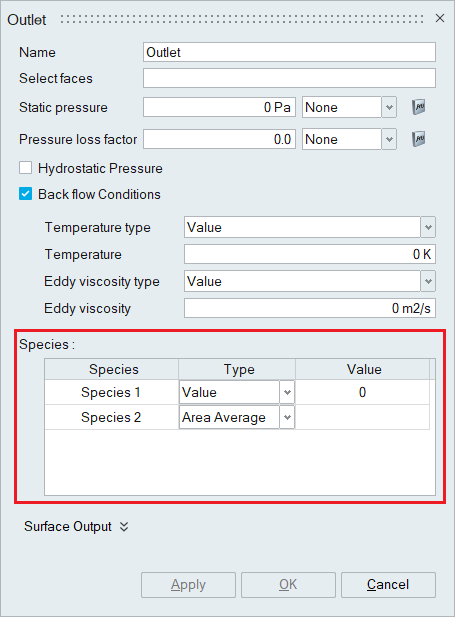This screenshot has height=617, width=455.
Task: Enable the Hydrostatic Pressure checkbox
Action: (x=26, y=168)
